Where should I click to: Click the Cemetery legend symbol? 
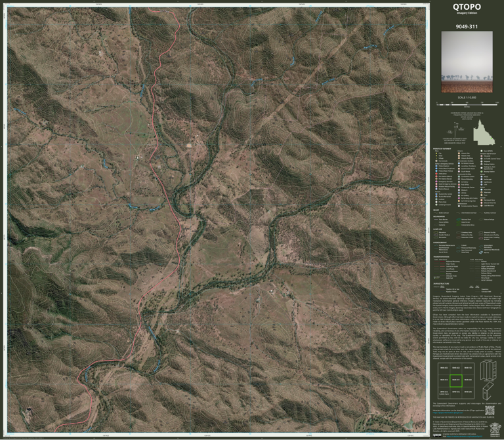coord(459,182)
